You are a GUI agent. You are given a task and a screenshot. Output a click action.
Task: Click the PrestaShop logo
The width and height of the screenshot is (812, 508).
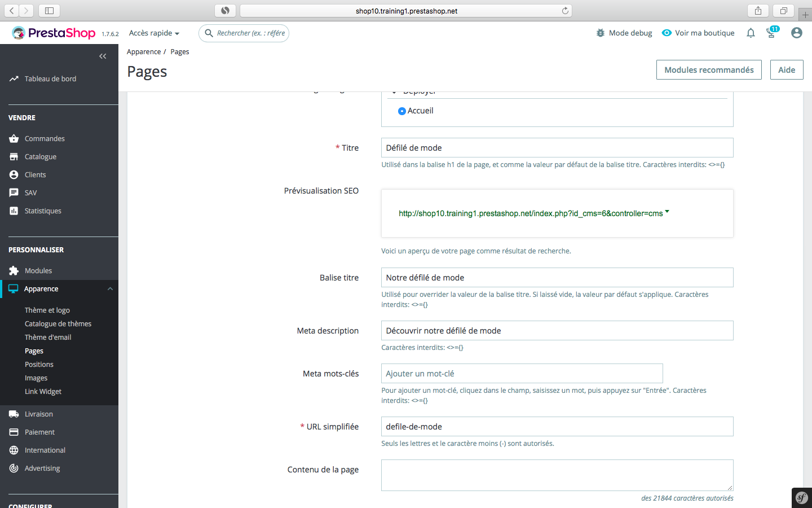pos(54,33)
